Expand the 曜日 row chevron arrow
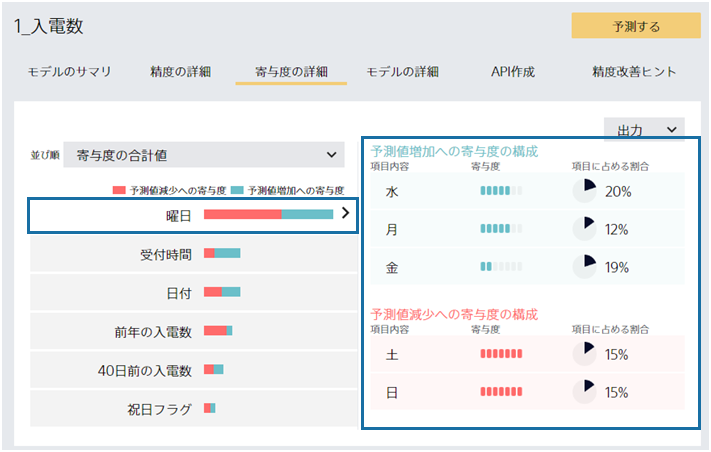Screen dimensions: 711x452 pos(346,213)
